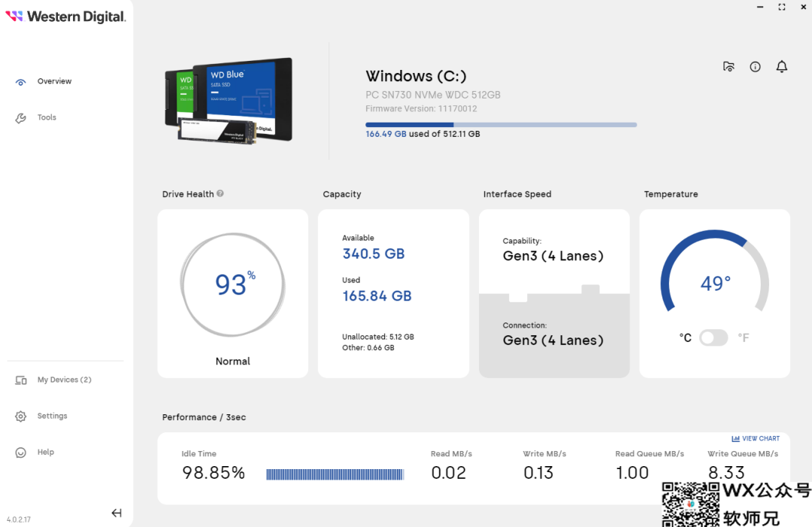Open My Devices (2)
The height and width of the screenshot is (527, 812).
click(x=64, y=380)
